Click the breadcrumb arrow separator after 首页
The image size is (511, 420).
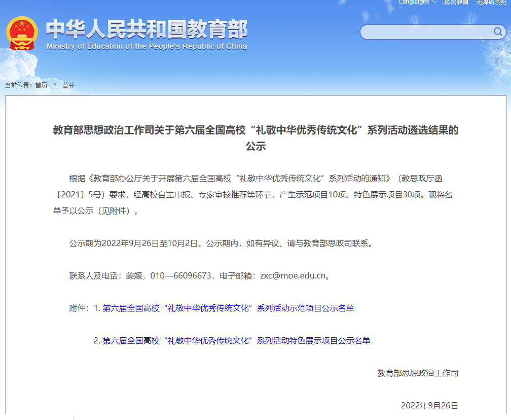click(x=55, y=85)
